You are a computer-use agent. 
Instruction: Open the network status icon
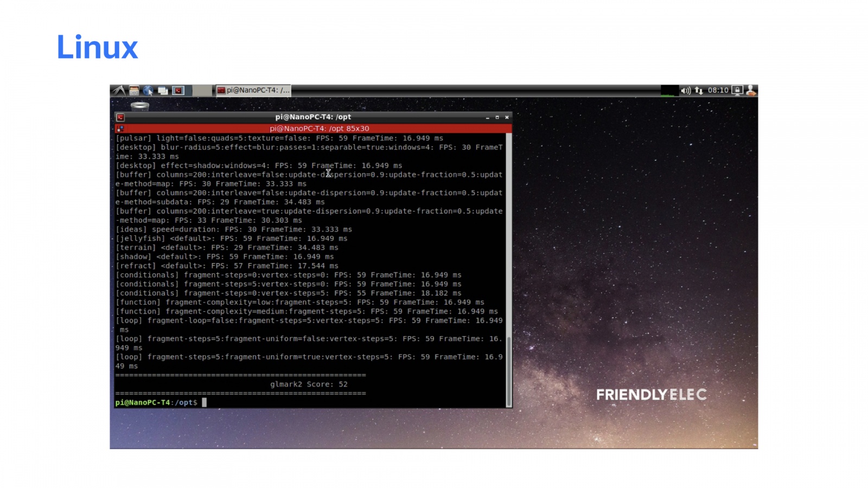(699, 91)
